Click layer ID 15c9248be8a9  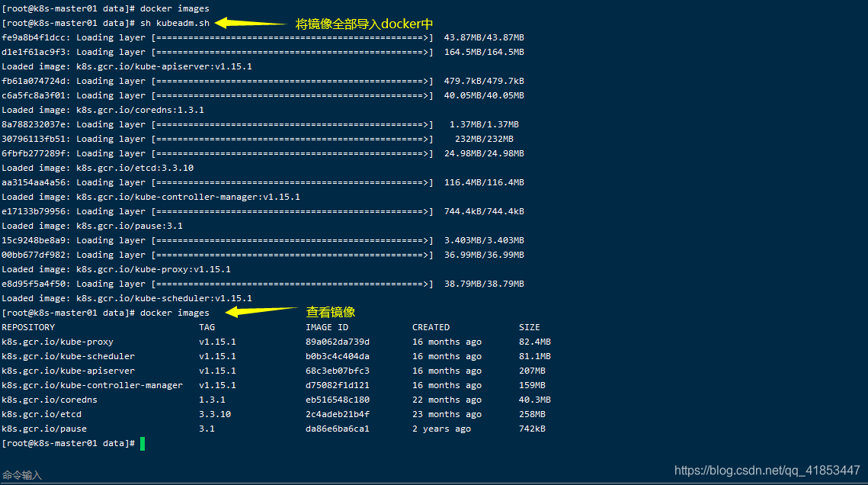pos(34,240)
